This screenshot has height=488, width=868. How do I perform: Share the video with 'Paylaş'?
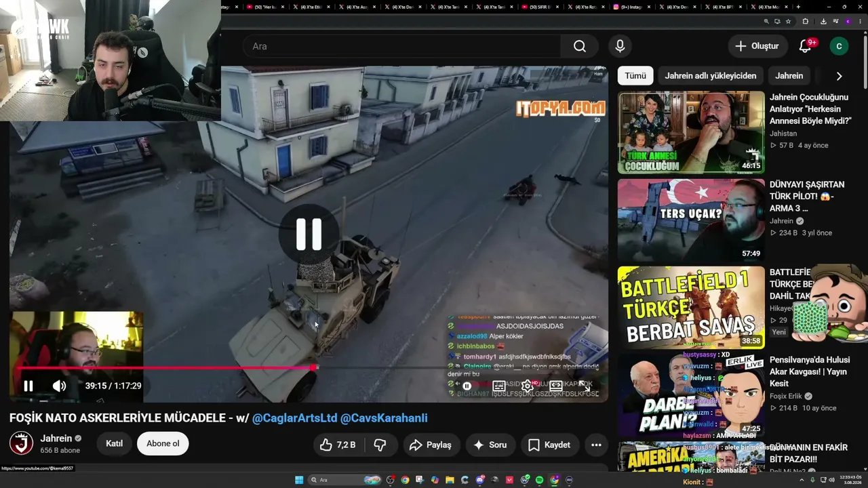tap(431, 445)
